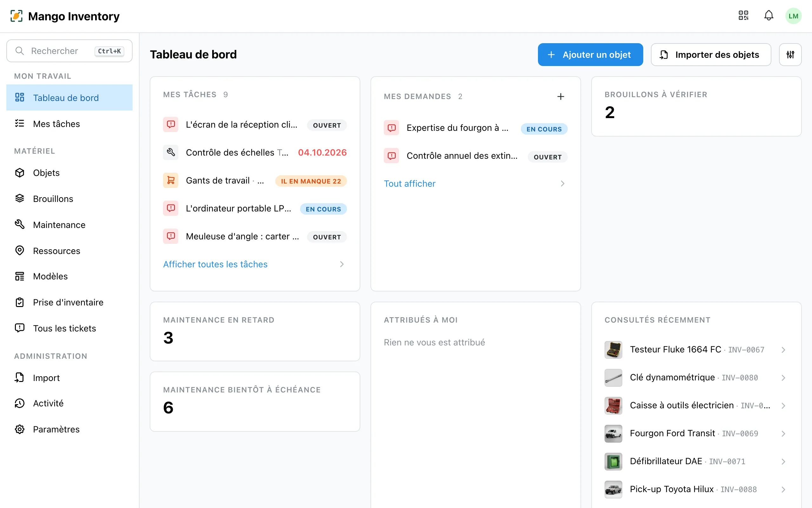Click the search magnifier icon
This screenshot has width=812, height=508.
click(x=20, y=51)
